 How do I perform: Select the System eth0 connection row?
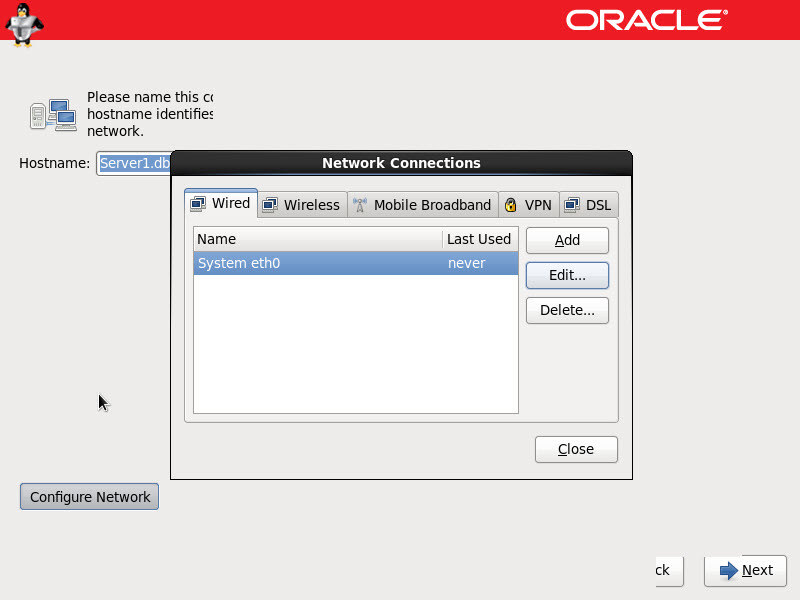[356, 263]
